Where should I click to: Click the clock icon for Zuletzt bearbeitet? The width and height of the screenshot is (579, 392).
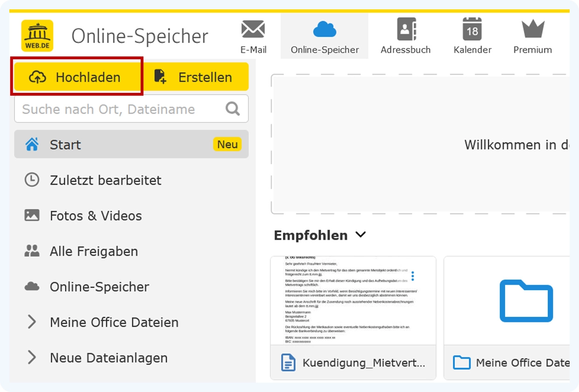point(32,180)
